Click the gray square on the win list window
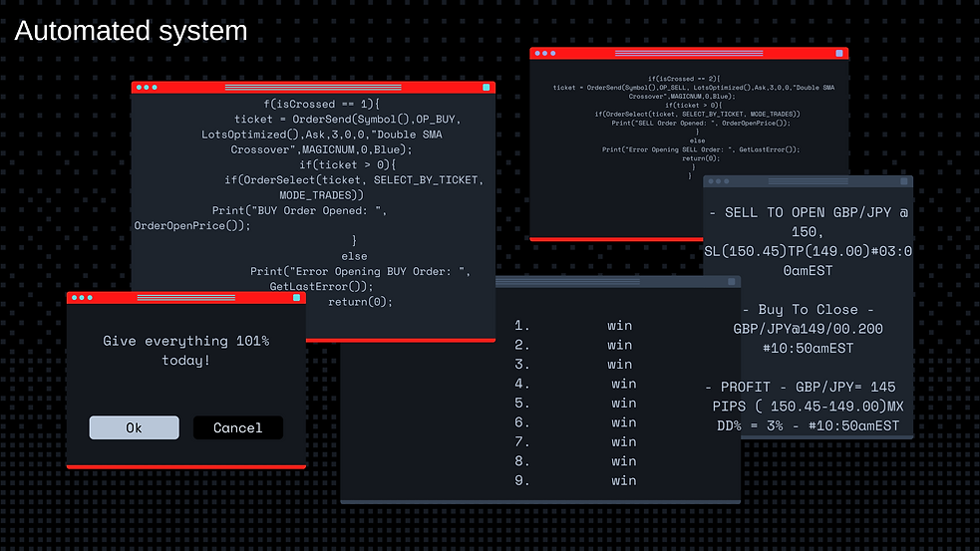980x551 pixels. coord(731,282)
